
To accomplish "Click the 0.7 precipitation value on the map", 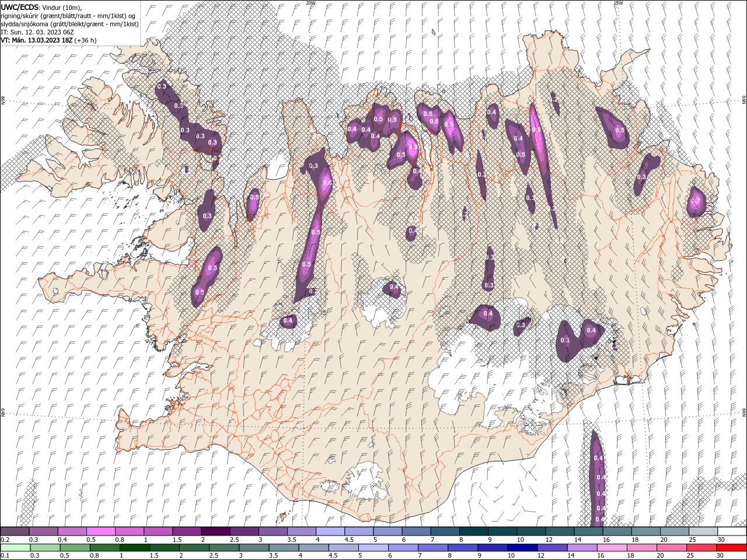I will 695,201.
